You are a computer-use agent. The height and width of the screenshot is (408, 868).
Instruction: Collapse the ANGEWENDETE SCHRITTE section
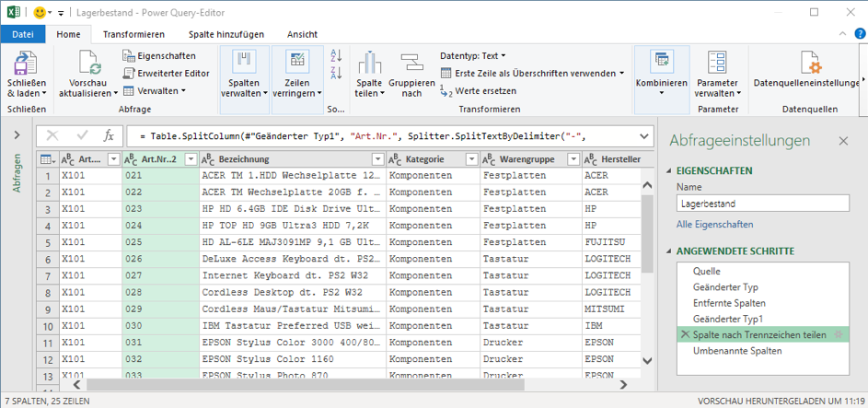click(670, 251)
